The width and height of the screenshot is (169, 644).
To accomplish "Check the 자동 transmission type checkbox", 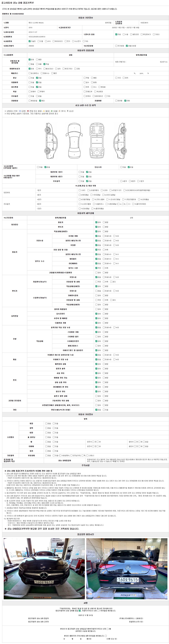I will pos(116,34).
